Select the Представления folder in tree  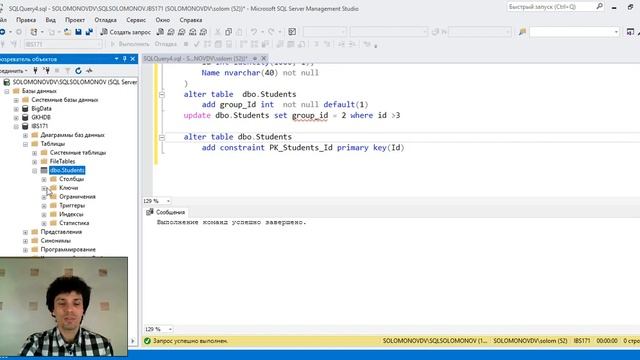(x=61, y=232)
